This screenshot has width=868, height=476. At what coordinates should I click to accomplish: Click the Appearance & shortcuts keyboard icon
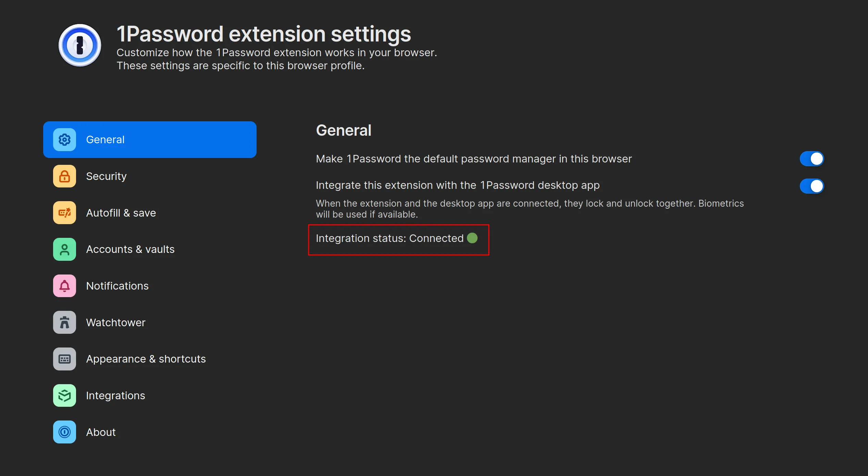(x=64, y=359)
